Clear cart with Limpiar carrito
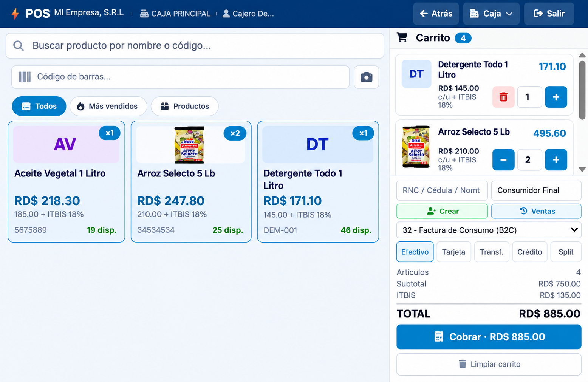588x382 pixels. point(489,364)
